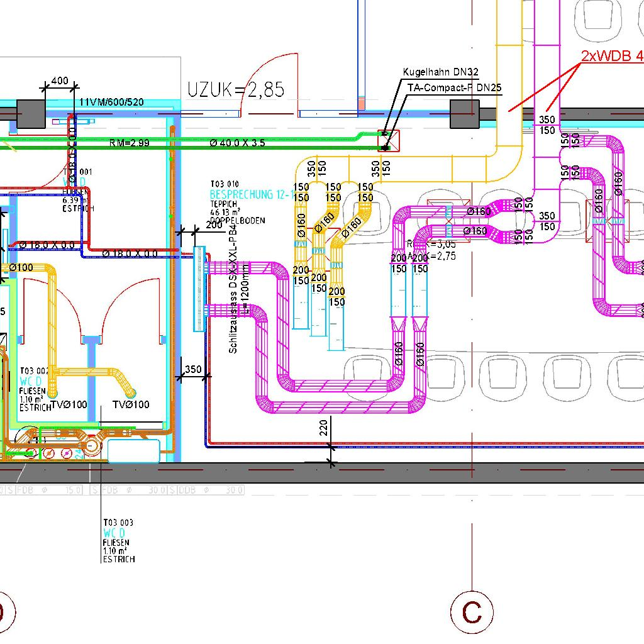
Task: Click the Ø 40.0 X 3.5 pipe label
Action: click(237, 143)
